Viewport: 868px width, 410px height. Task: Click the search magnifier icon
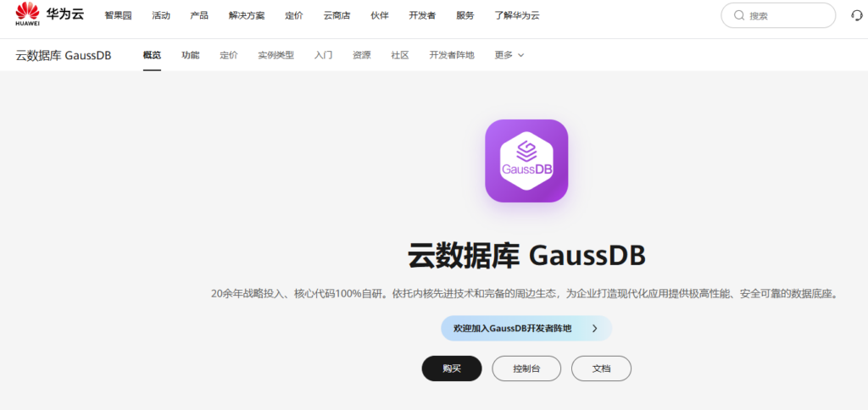(739, 15)
